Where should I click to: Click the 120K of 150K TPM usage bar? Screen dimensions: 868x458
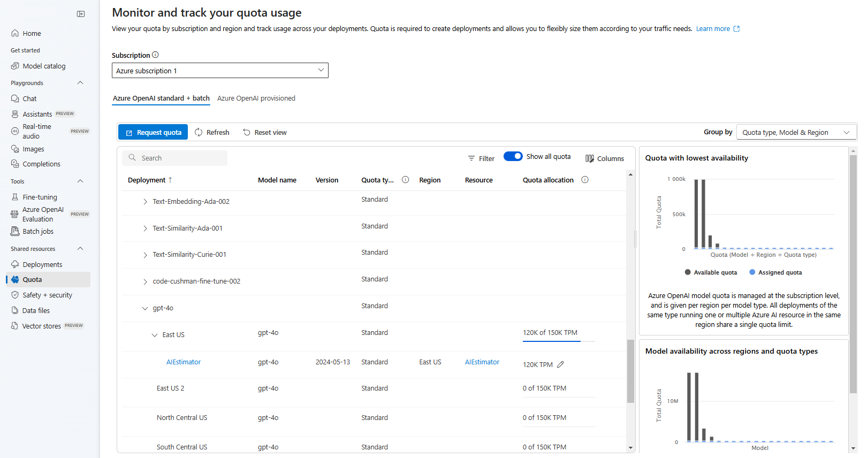click(559, 341)
